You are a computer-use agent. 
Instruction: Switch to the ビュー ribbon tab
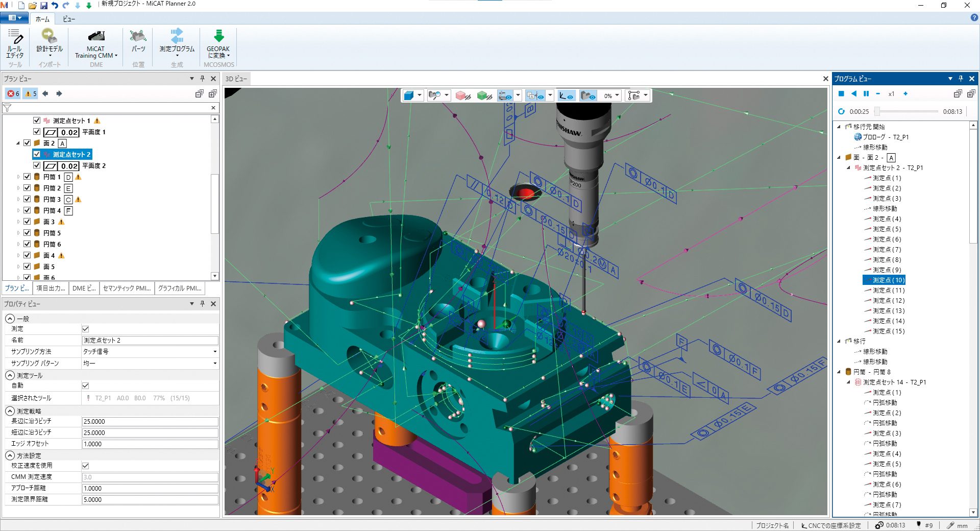69,19
